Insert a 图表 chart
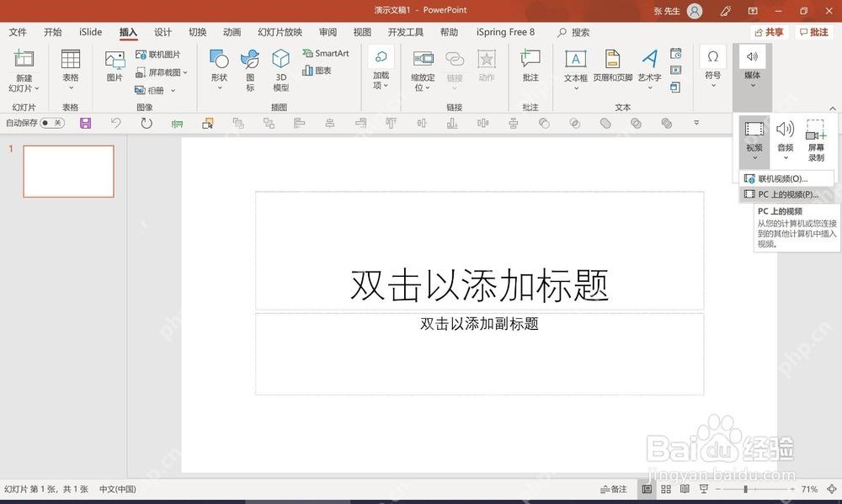This screenshot has width=842, height=504. [x=317, y=71]
